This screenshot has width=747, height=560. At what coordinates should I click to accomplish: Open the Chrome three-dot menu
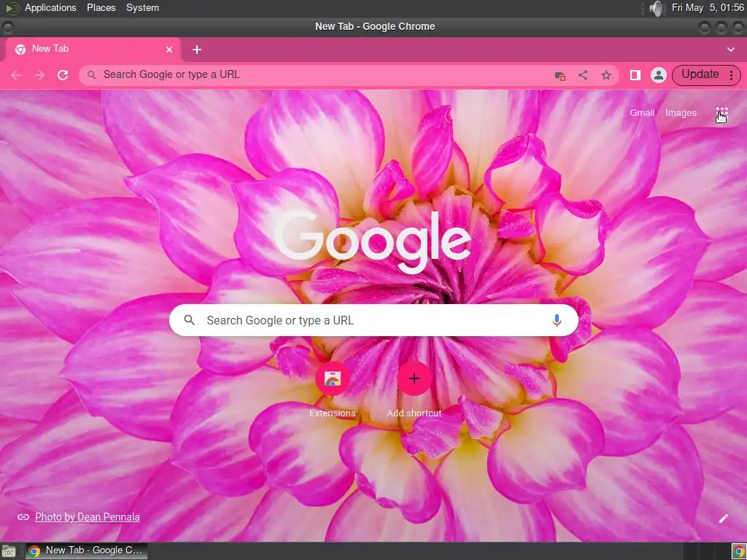click(731, 75)
